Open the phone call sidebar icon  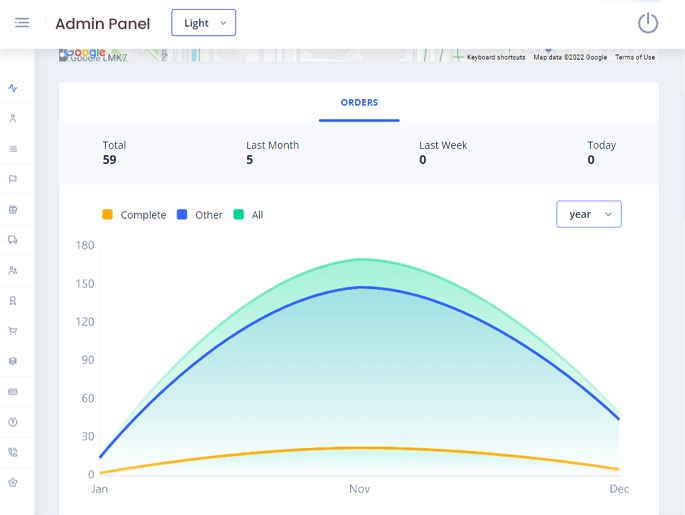coord(13,452)
